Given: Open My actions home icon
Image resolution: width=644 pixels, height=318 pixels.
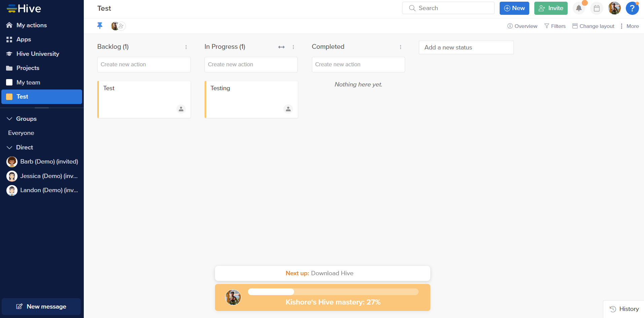Looking at the screenshot, I should (x=9, y=25).
